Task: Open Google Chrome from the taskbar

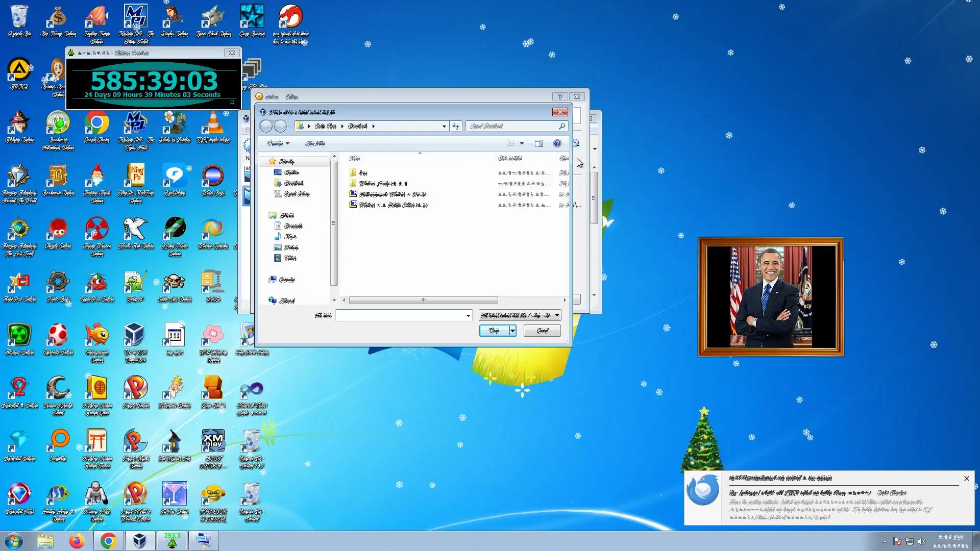Action: click(x=108, y=541)
